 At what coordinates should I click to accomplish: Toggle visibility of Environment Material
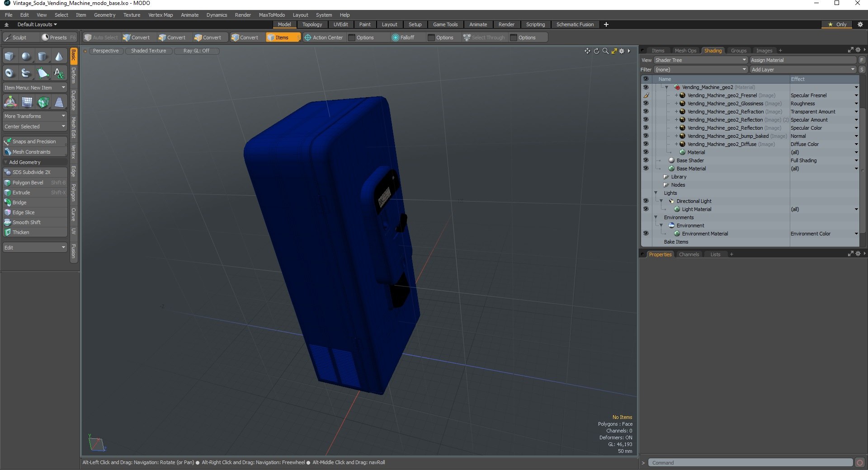coord(646,234)
